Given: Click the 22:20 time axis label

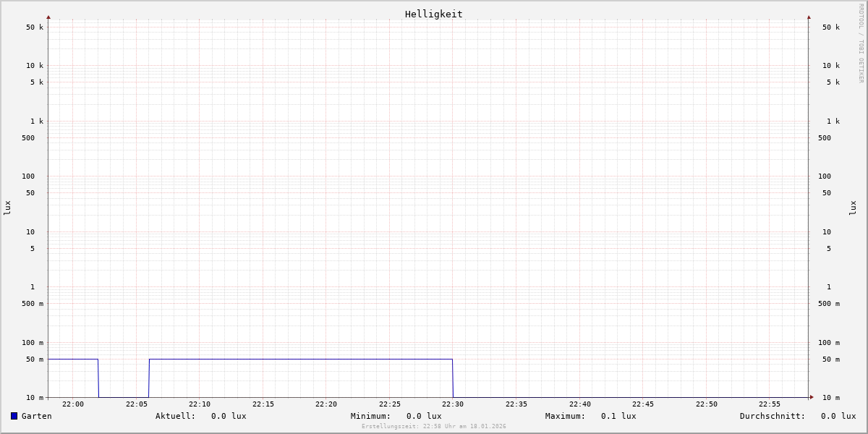Looking at the screenshot, I should click(x=326, y=404).
